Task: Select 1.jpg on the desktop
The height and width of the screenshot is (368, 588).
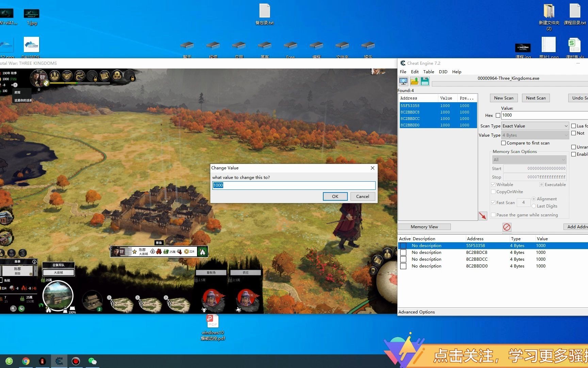Action: 31,17
